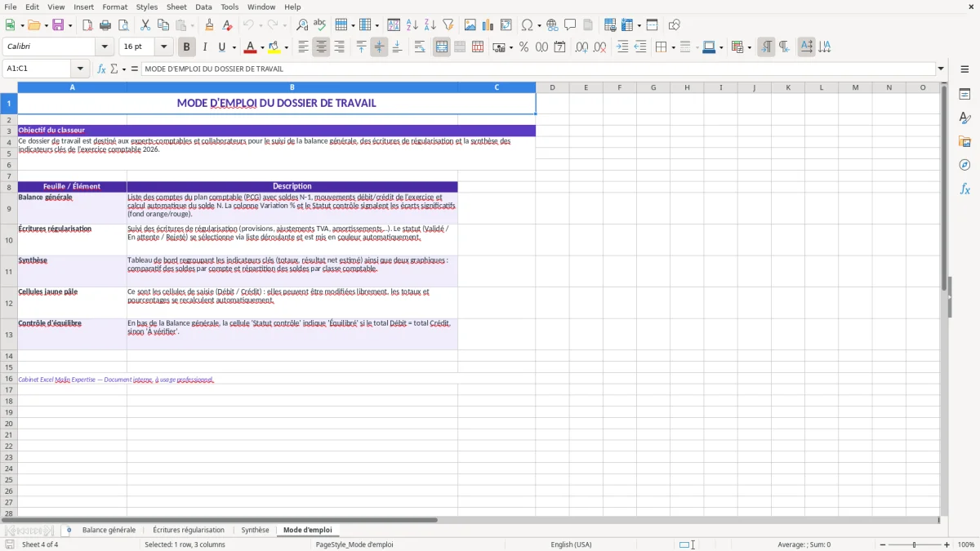This screenshot has height=551, width=980.
Task: Expand the Borders dropdown arrow
Action: [674, 47]
